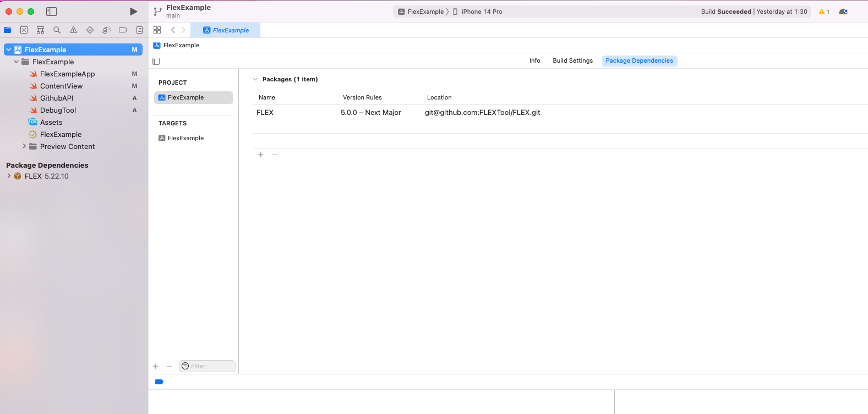Run the project with the Play button
Image resolution: width=868 pixels, height=414 pixels.
tap(134, 12)
